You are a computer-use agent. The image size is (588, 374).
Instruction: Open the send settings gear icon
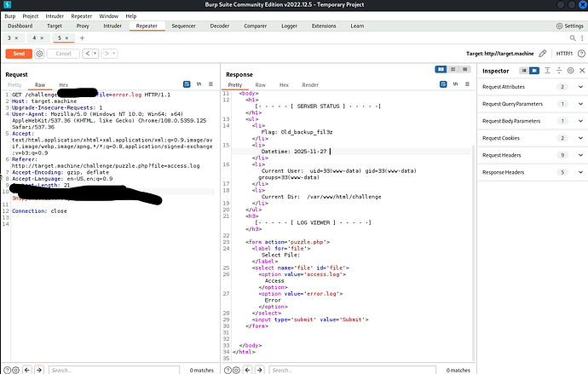[x=40, y=54]
